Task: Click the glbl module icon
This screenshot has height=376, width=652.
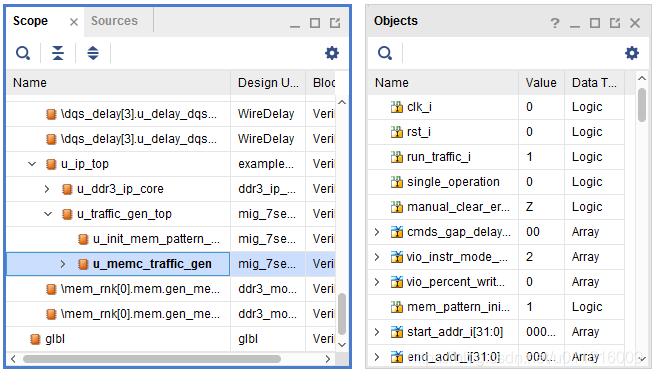Action: (x=35, y=339)
